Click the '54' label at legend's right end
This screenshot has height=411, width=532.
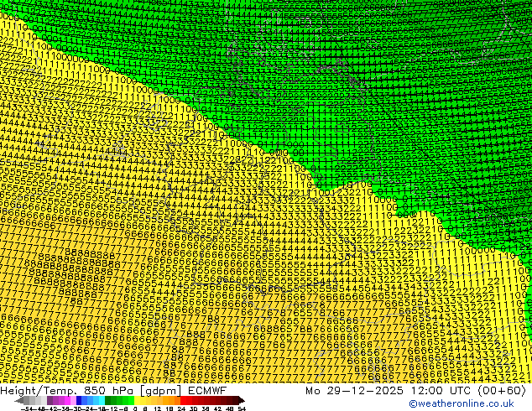(241, 409)
